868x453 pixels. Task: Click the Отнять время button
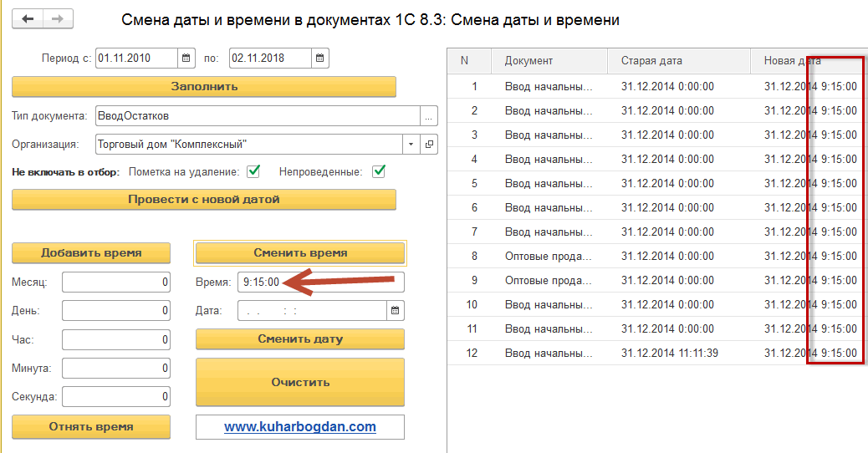91,427
